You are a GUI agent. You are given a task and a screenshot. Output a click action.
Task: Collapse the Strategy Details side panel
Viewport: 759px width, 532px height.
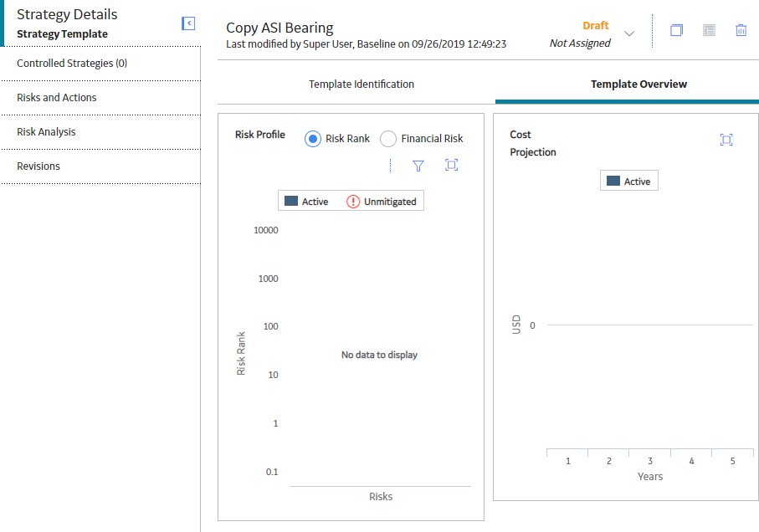click(188, 23)
